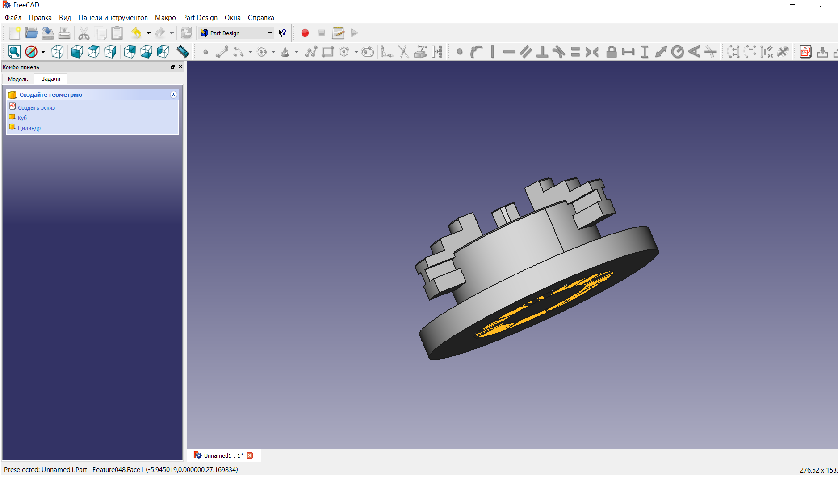Select the Measure distance ruler tool

tap(183, 51)
